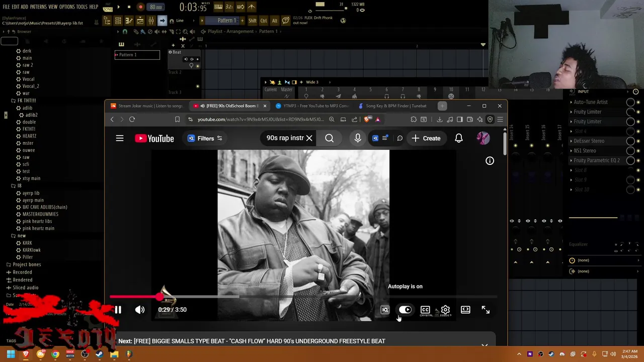The width and height of the screenshot is (644, 362).
Task: Open the browser hamburger menu
Action: pyautogui.click(x=500, y=119)
